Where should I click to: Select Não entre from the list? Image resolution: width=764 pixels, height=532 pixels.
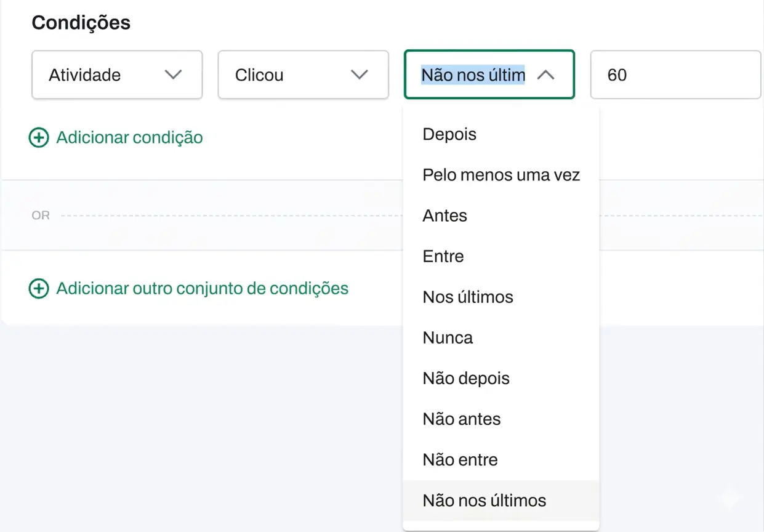click(460, 459)
